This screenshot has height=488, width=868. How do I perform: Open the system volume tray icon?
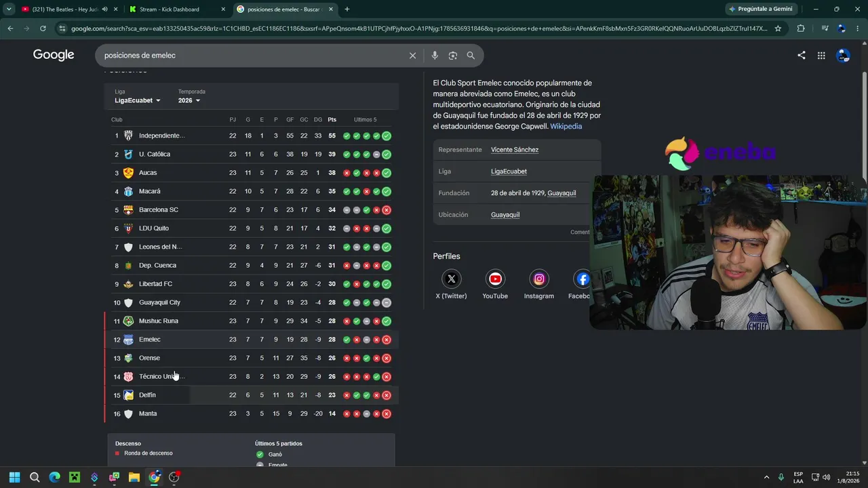826,477
